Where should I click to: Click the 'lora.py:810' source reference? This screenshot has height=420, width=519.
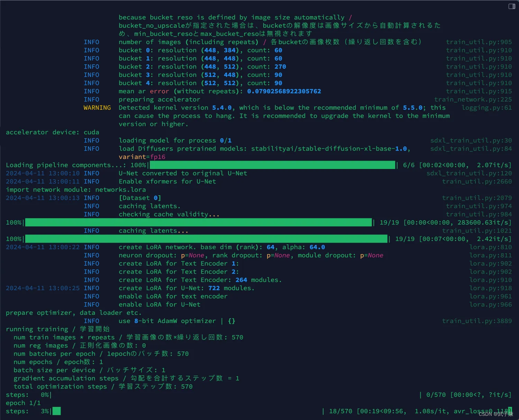(x=491, y=247)
